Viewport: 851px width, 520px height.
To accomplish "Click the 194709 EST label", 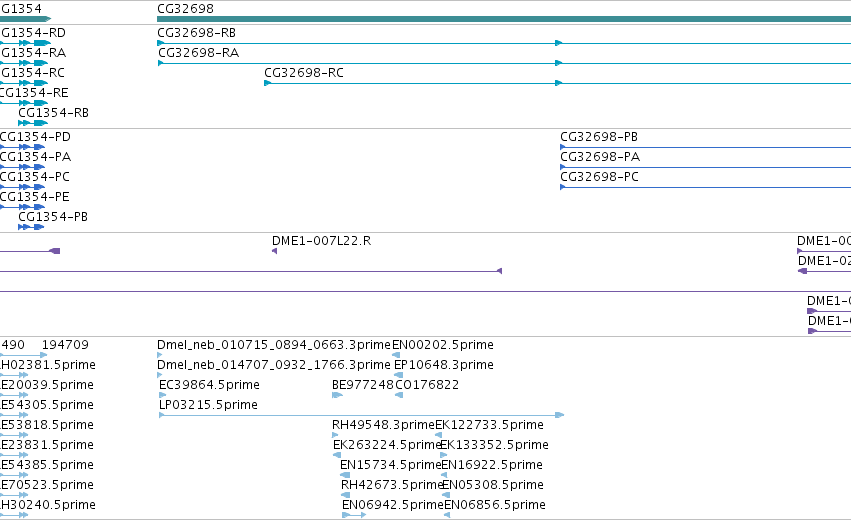I will (x=65, y=345).
